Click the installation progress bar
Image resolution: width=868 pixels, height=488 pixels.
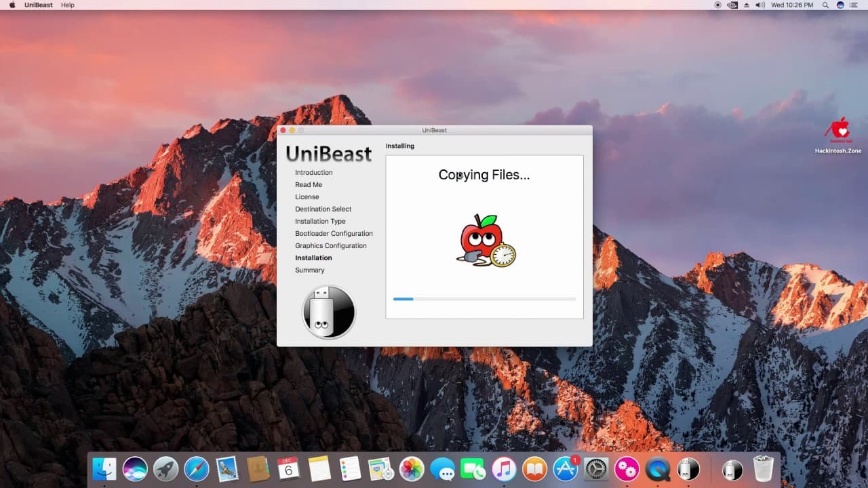click(x=484, y=299)
